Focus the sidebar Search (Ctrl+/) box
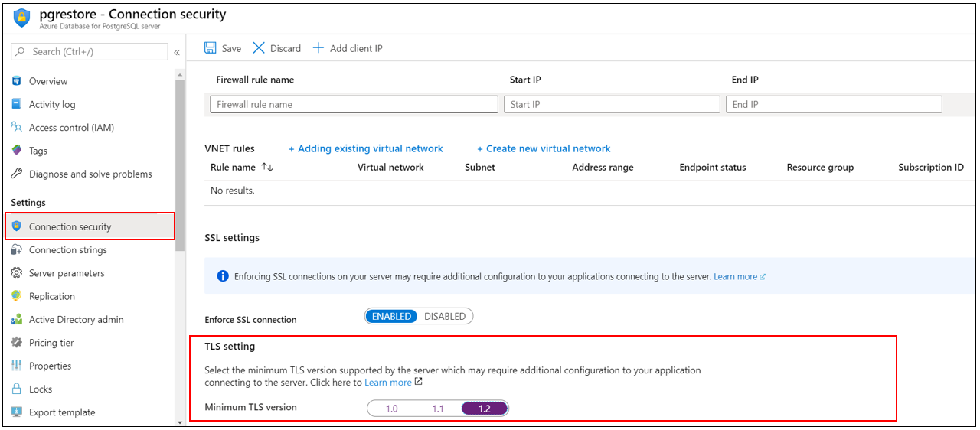This screenshot has height=430, width=980. 90,52
